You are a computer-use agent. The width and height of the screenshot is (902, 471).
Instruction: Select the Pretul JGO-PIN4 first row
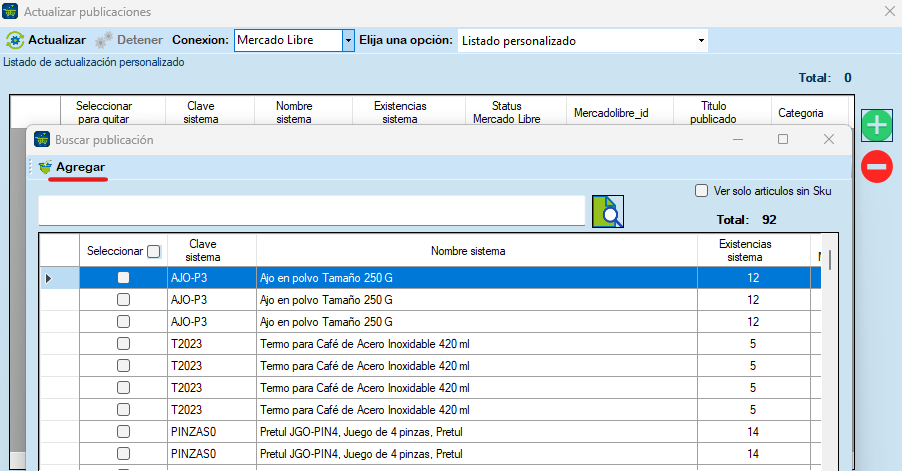360,432
